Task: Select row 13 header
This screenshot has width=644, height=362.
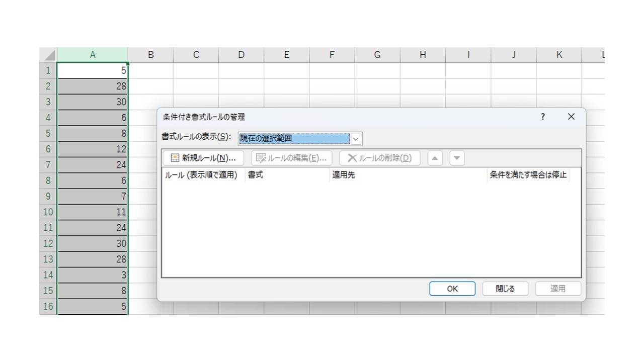Action: click(x=48, y=259)
